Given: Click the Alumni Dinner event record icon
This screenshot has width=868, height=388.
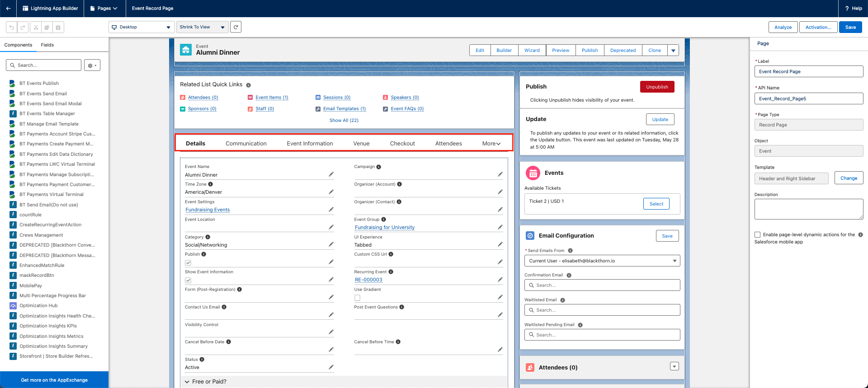Looking at the screenshot, I should (x=186, y=50).
